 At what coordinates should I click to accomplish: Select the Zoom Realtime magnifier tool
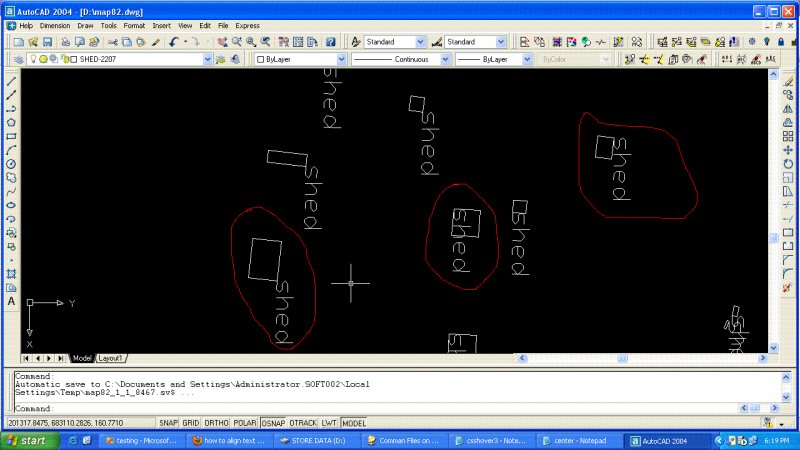pyautogui.click(x=236, y=42)
